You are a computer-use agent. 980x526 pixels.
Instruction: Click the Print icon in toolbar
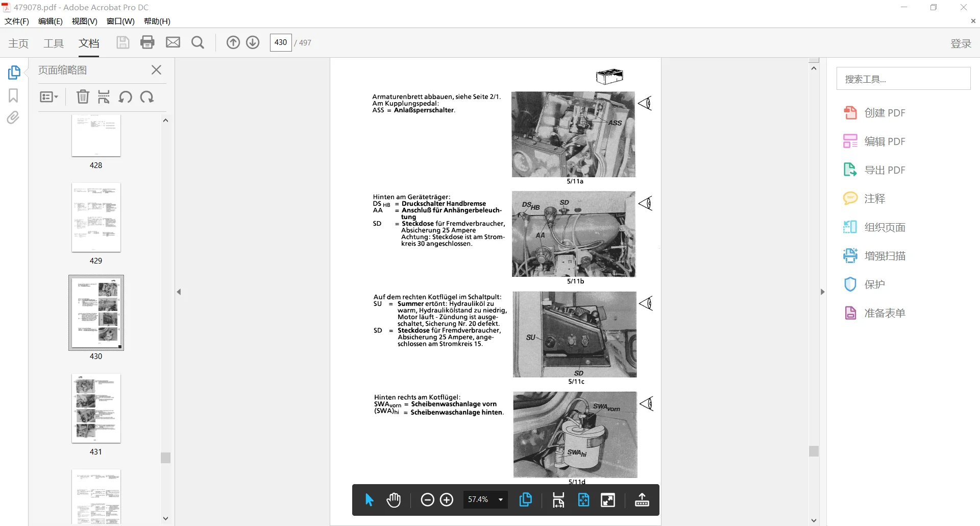click(x=148, y=42)
